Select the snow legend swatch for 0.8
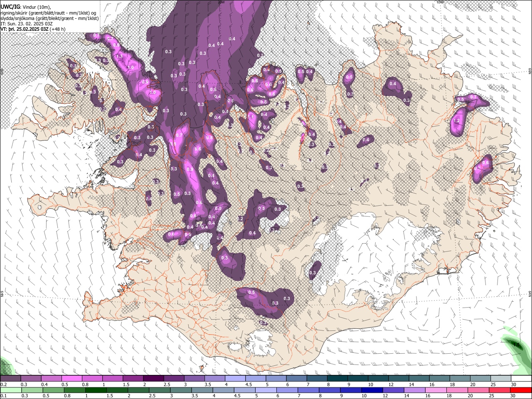The width and height of the screenshot is (532, 399). [x=91, y=378]
